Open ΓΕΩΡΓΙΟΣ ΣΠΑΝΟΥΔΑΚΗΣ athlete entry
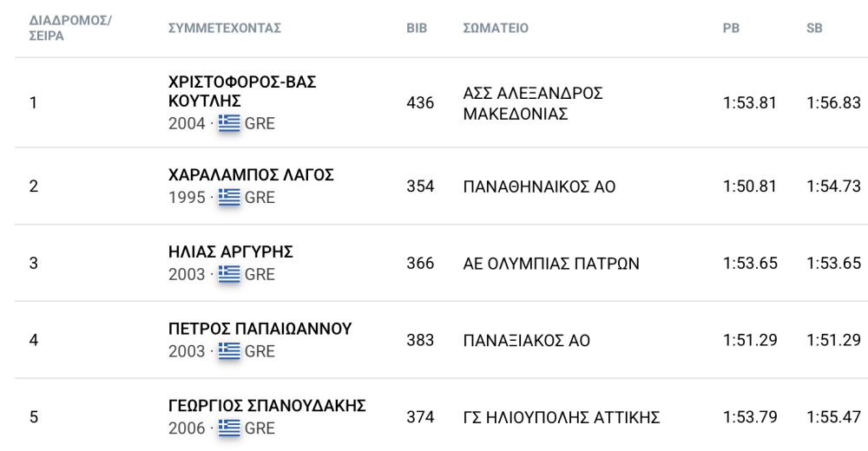This screenshot has height=451, width=868. (266, 406)
